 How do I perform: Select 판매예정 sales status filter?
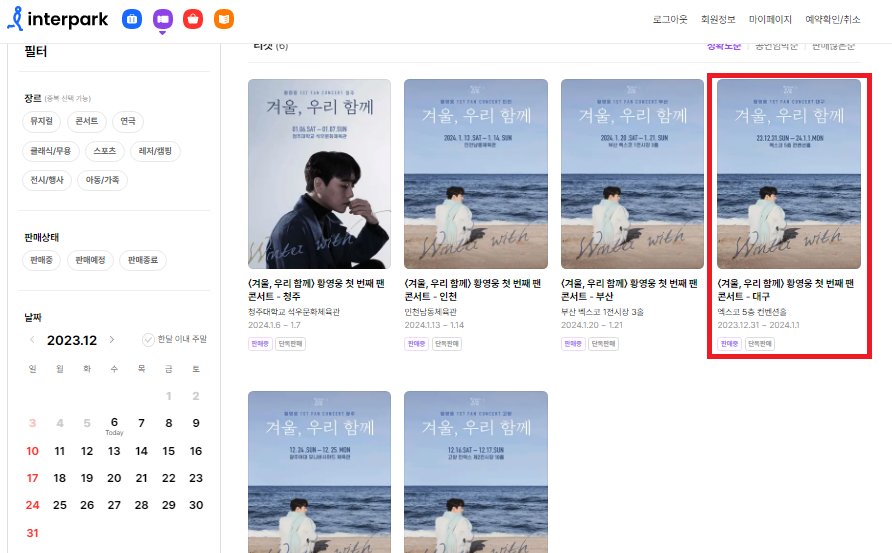pos(90,260)
